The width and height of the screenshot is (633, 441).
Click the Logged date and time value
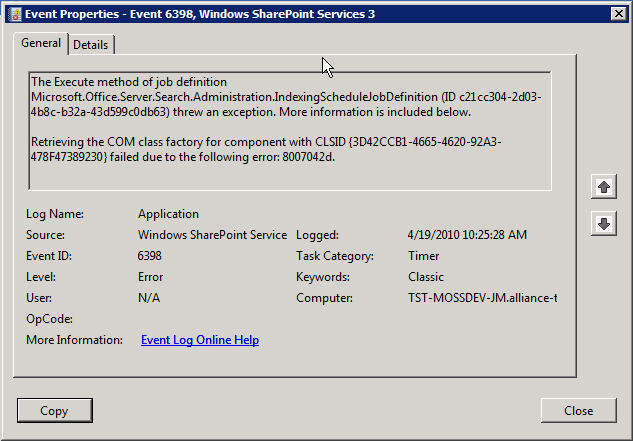(x=467, y=235)
